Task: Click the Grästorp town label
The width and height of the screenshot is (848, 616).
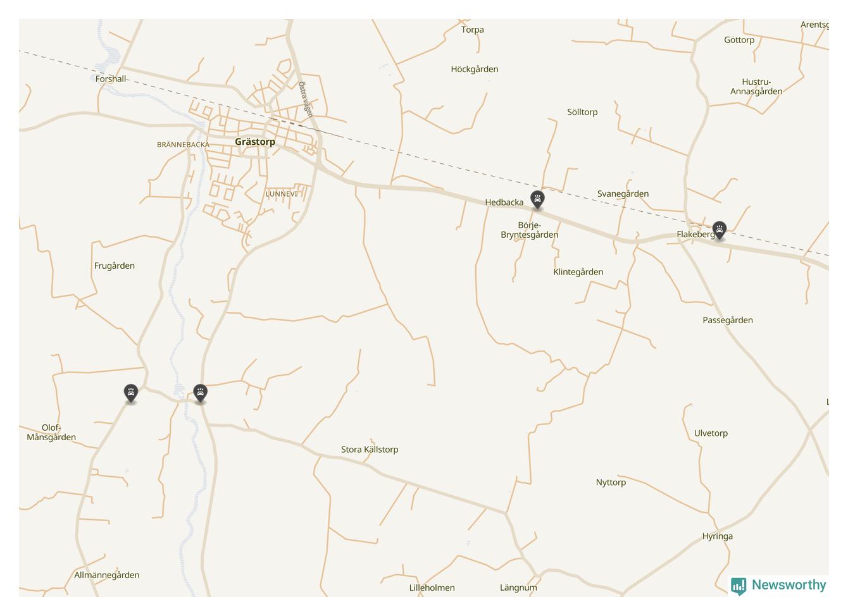Action: (255, 142)
